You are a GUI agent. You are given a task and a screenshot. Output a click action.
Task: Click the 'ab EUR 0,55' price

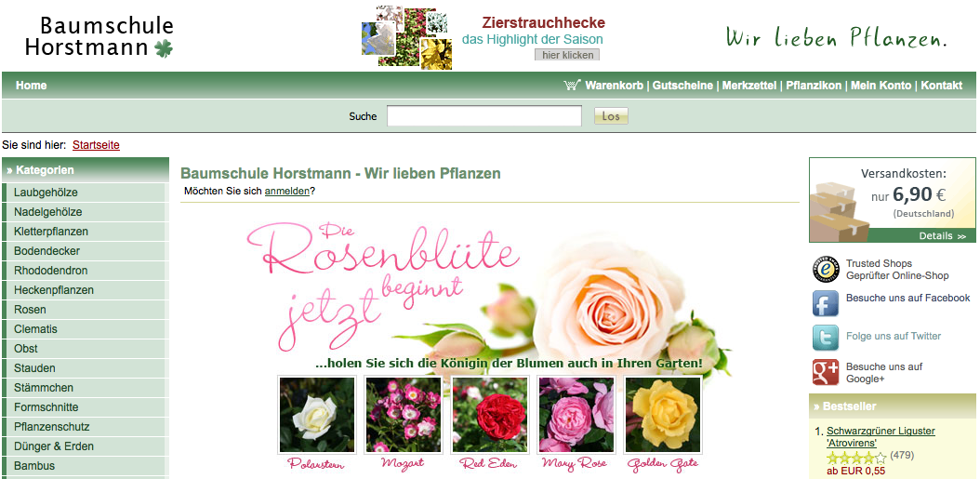click(855, 472)
